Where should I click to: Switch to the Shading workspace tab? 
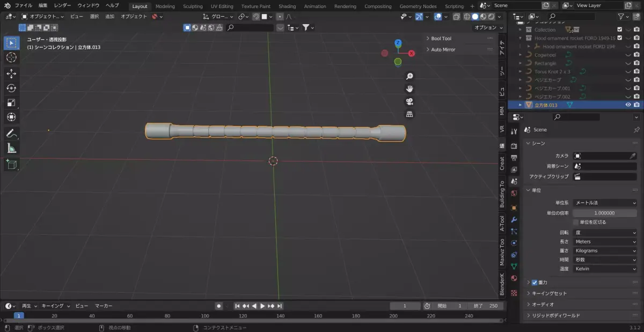pyautogui.click(x=287, y=6)
